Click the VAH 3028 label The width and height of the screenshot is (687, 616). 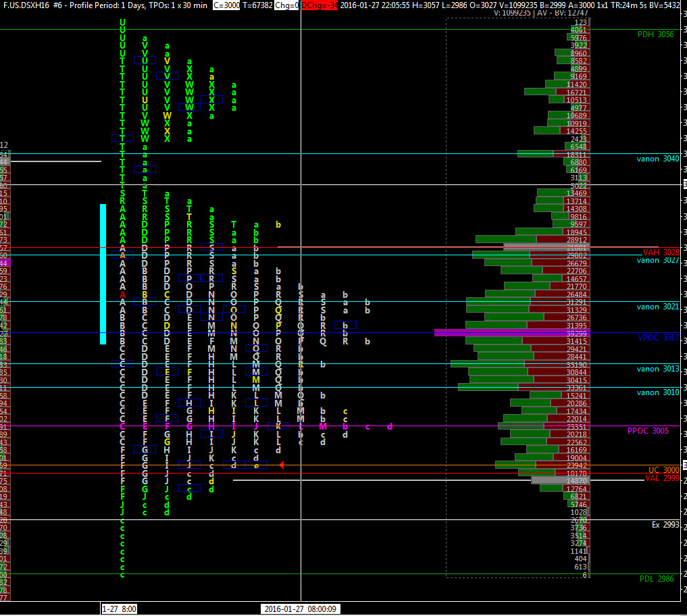[x=661, y=253]
